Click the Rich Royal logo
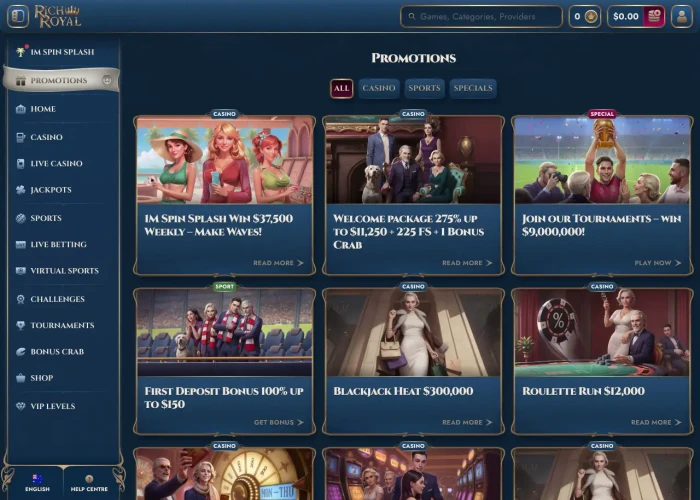Screen dimensions: 700x500 (57, 16)
